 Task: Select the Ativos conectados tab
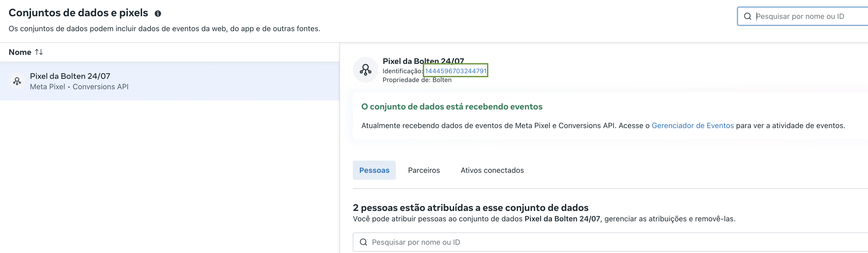(x=492, y=170)
